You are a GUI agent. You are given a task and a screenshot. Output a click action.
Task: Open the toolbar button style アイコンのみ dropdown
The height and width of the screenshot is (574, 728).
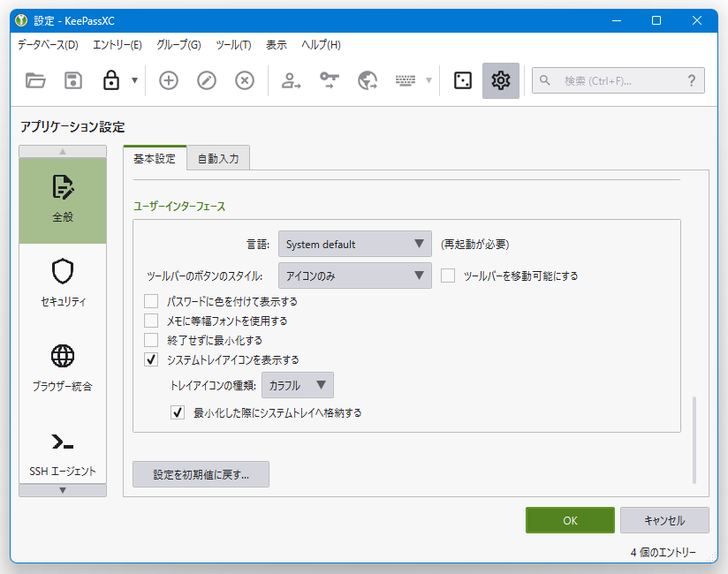tap(354, 276)
